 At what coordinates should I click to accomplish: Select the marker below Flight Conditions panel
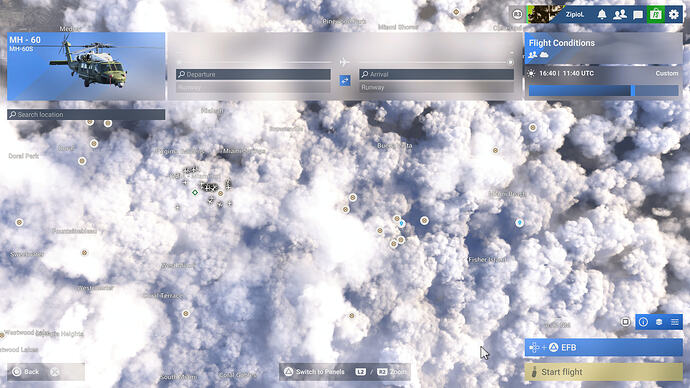coord(532,128)
